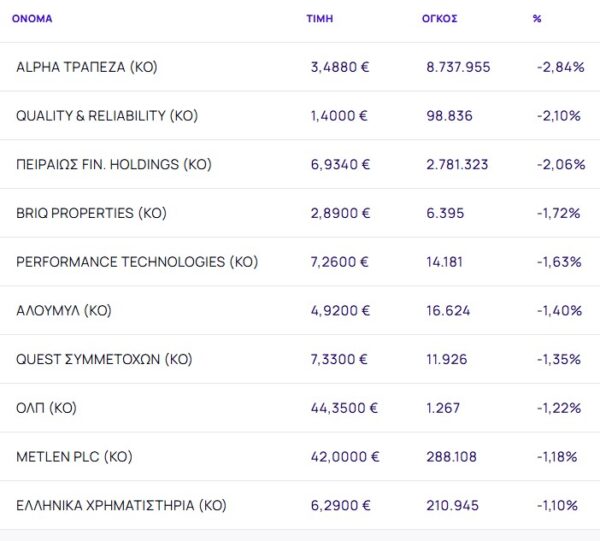
Task: Select QUALITY & RELIABILITY (ΚΟ) row name
Action: pos(107,116)
